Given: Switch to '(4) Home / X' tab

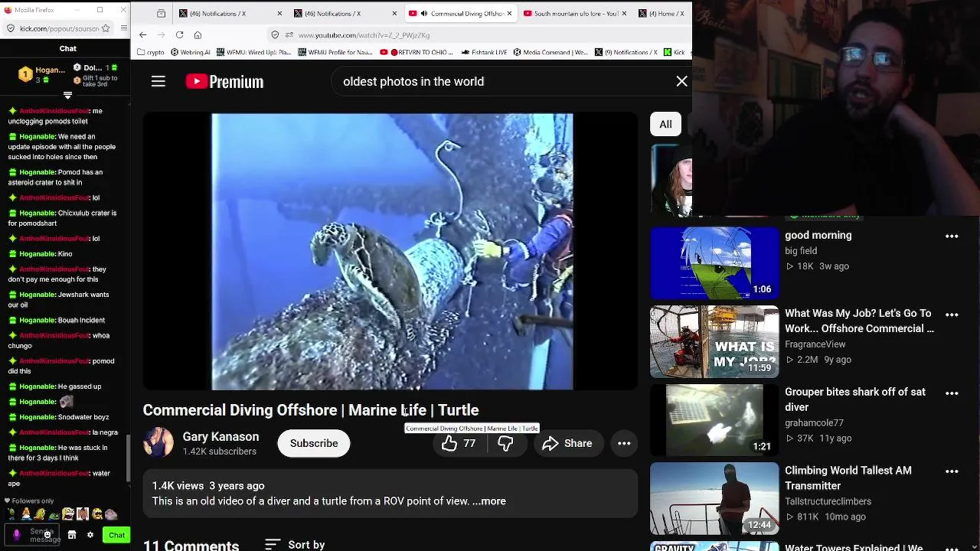Looking at the screenshot, I should click(662, 13).
